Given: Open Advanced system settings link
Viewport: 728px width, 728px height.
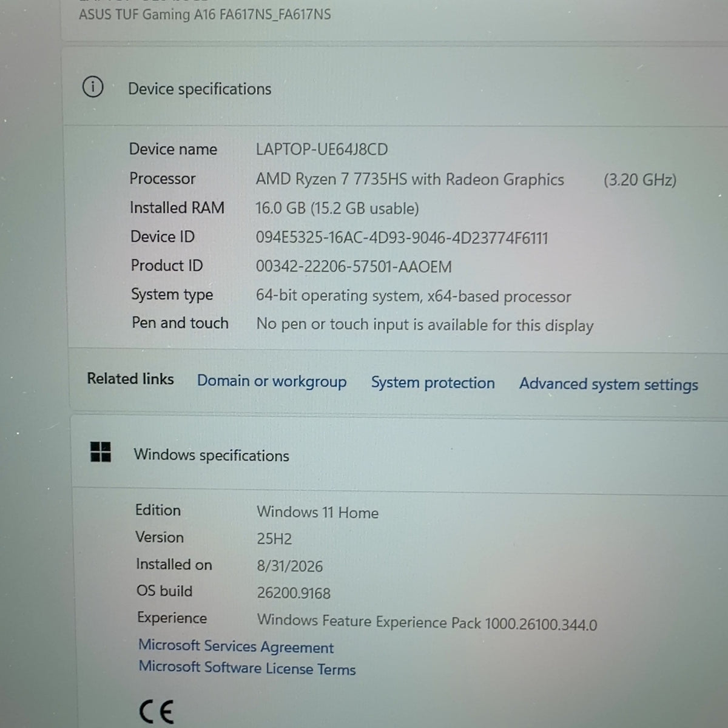Looking at the screenshot, I should (608, 385).
